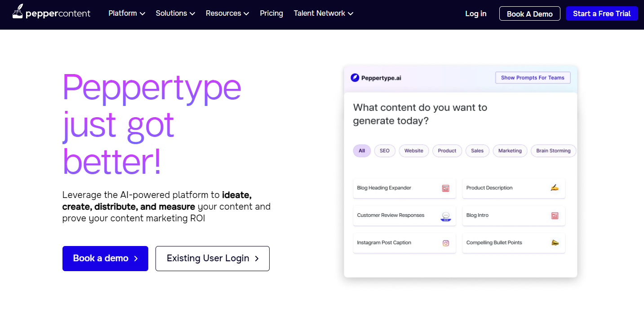Open the Customer Review Responses card
Screen dimensions: 644x312
click(404, 215)
